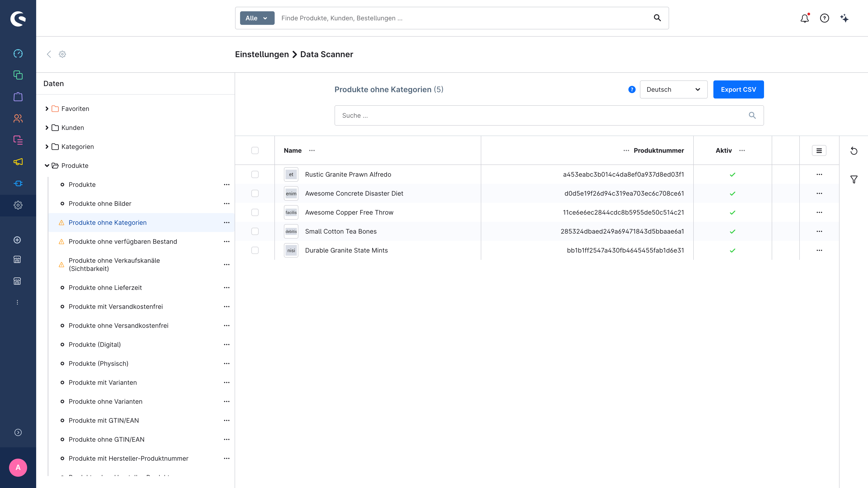
Task: Click the three vertical dots in sidebar
Action: click(17, 303)
